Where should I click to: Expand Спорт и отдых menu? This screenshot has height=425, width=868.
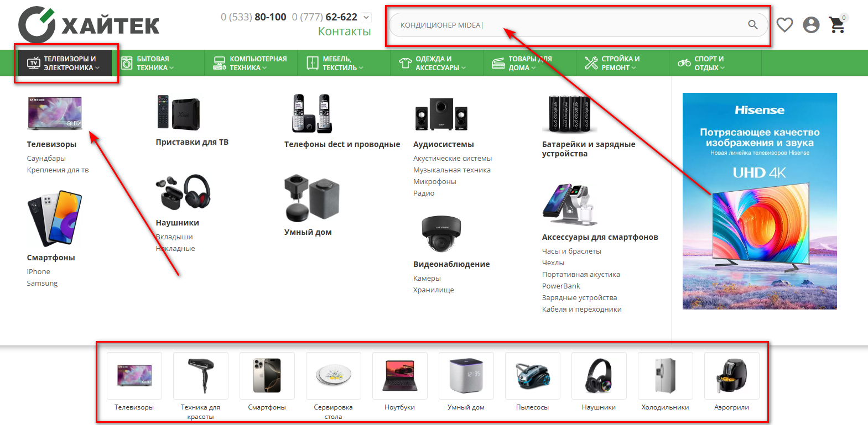(x=715, y=63)
